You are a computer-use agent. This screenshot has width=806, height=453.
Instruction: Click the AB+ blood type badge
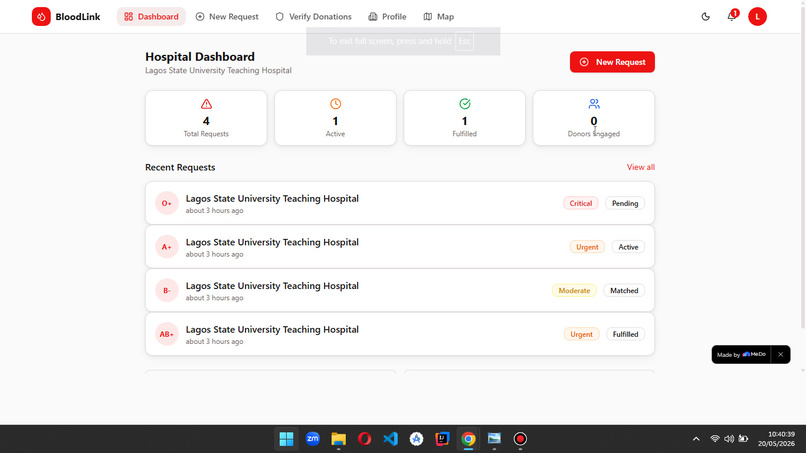[x=167, y=334]
